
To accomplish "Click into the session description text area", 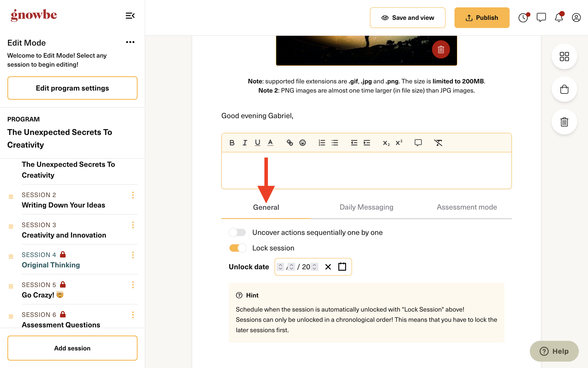I will 366,170.
